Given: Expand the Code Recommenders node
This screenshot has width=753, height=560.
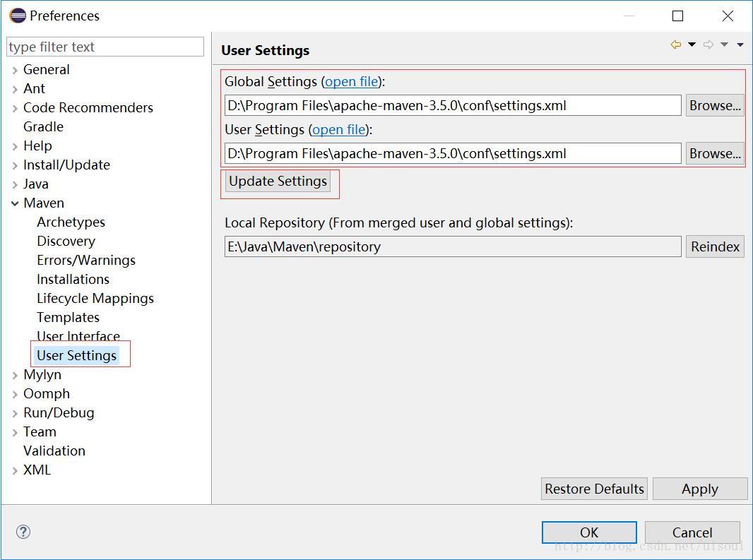Looking at the screenshot, I should pos(15,109).
